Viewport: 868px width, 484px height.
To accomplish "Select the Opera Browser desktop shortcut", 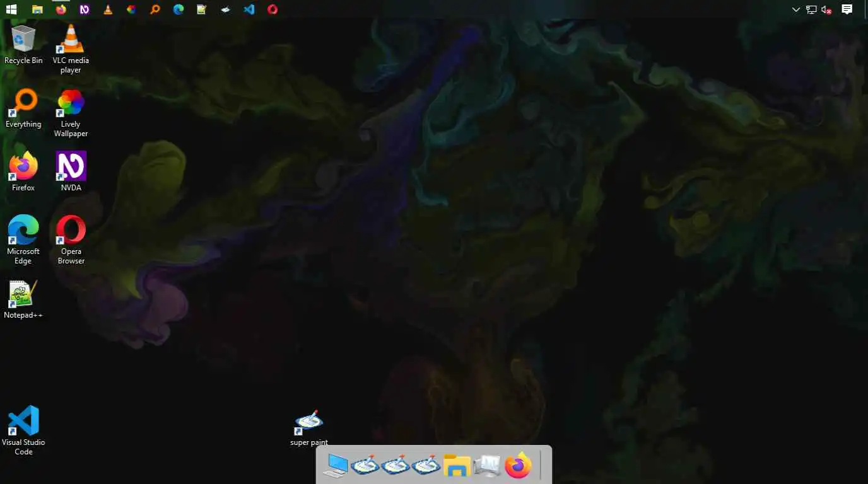I will tap(71, 239).
